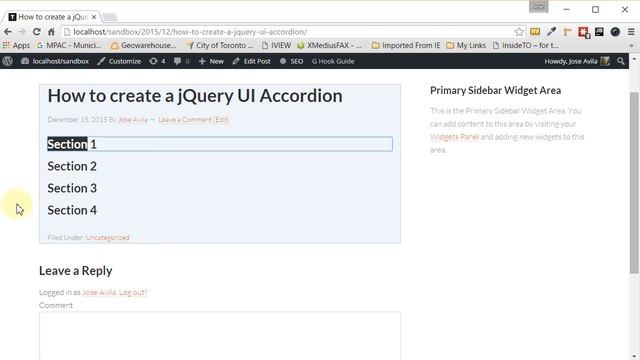Click inside the Comment text area
This screenshot has width=640, height=360.
coord(220,336)
